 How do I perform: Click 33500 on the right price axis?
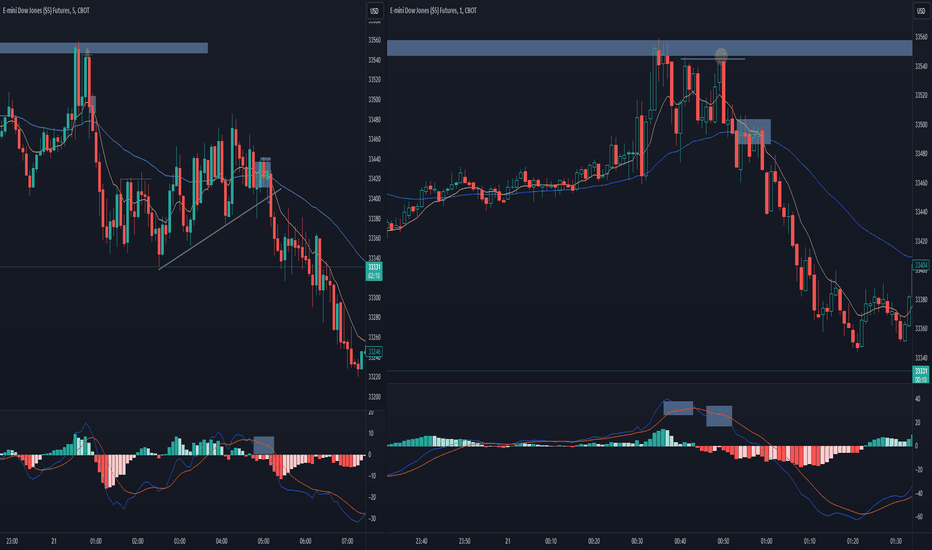921,125
